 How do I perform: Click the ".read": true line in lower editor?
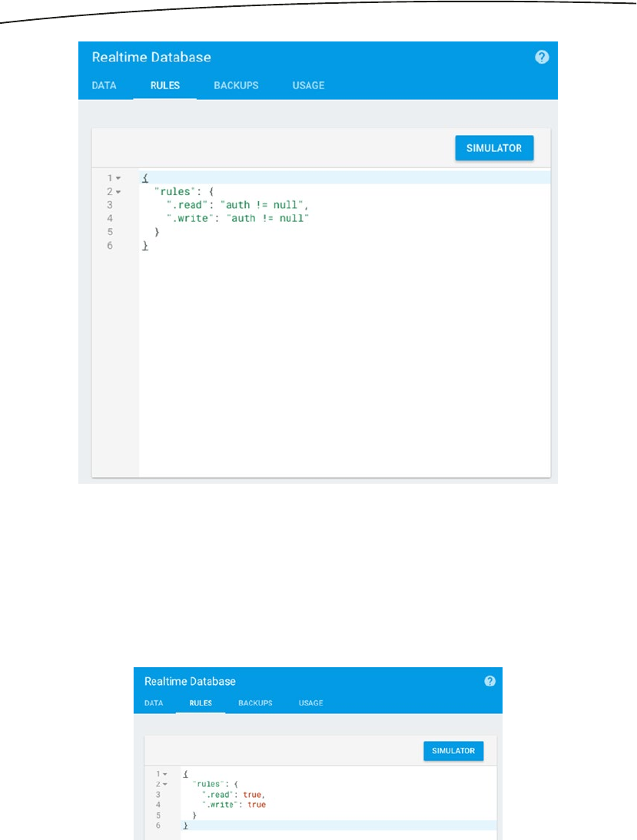click(x=234, y=795)
